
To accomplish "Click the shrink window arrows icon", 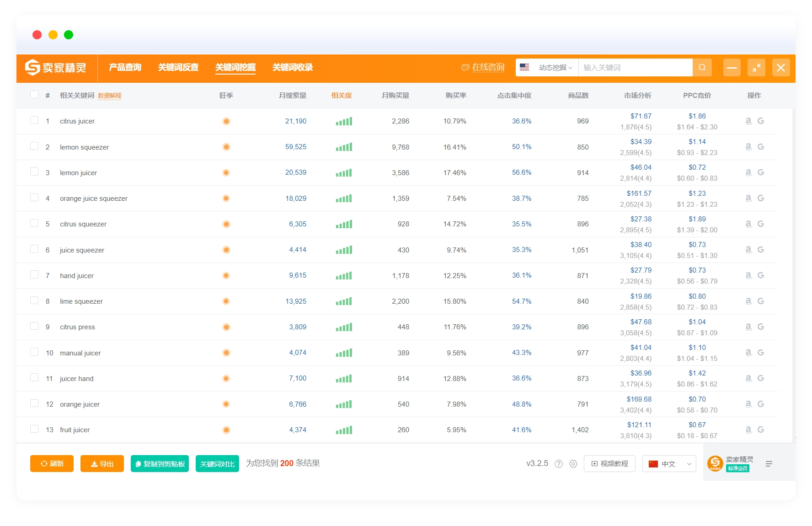I will [x=756, y=68].
